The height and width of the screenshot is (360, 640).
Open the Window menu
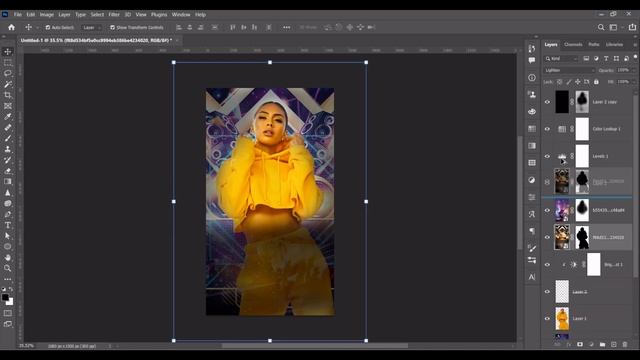(x=181, y=15)
